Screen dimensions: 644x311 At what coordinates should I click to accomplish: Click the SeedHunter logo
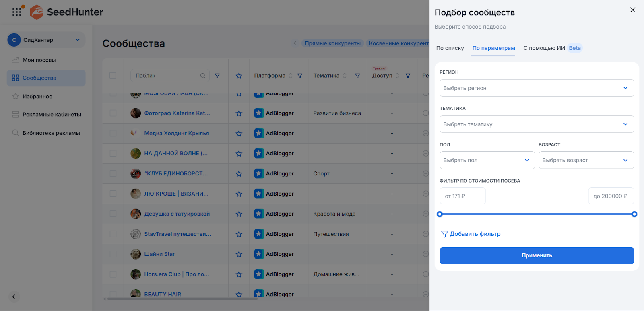coord(67,12)
